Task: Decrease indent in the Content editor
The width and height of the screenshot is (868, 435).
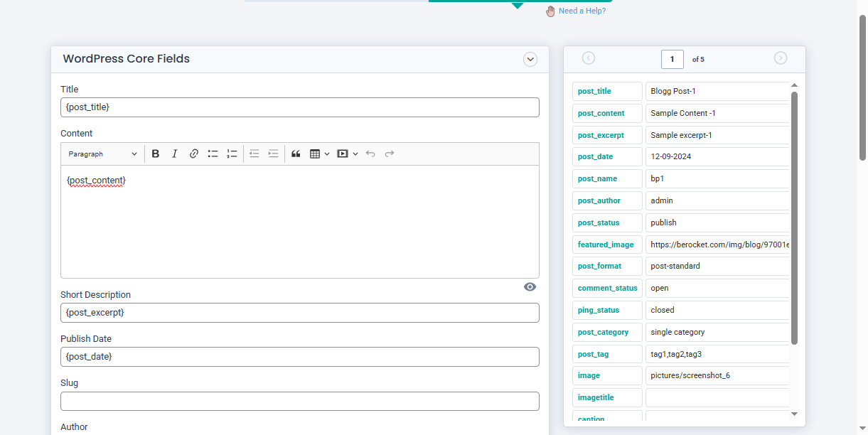Action: point(254,154)
